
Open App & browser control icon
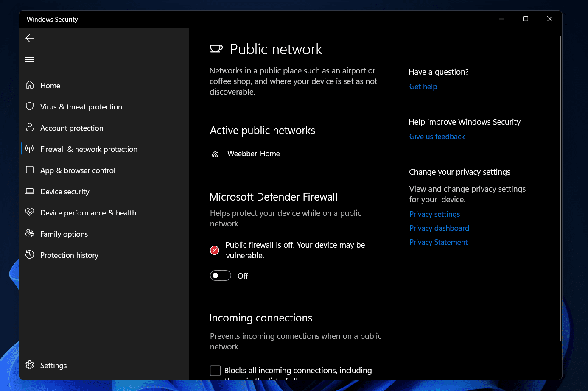(30, 170)
